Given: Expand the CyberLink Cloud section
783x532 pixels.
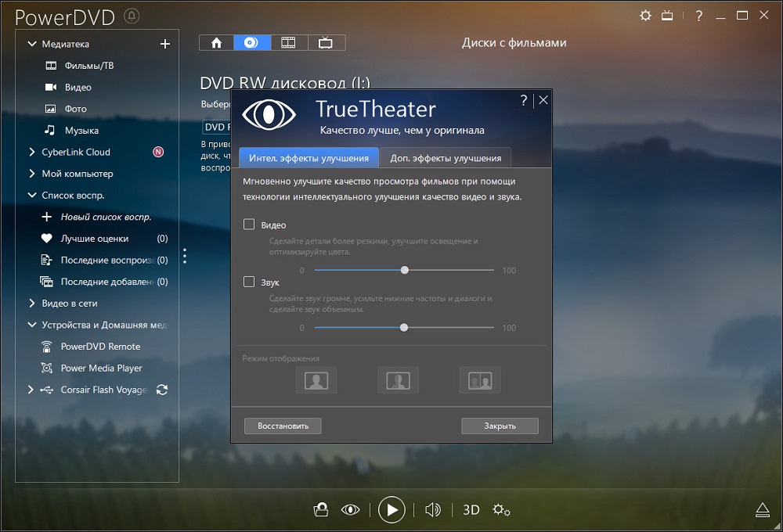Looking at the screenshot, I should click(x=32, y=152).
